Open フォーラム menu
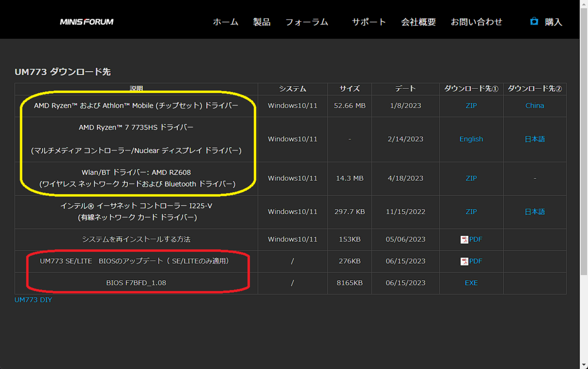The width and height of the screenshot is (588, 369). click(x=307, y=22)
